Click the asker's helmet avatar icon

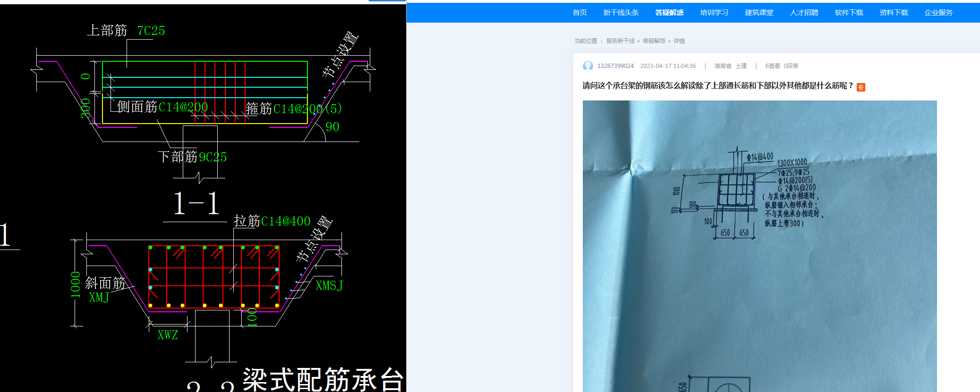click(588, 66)
